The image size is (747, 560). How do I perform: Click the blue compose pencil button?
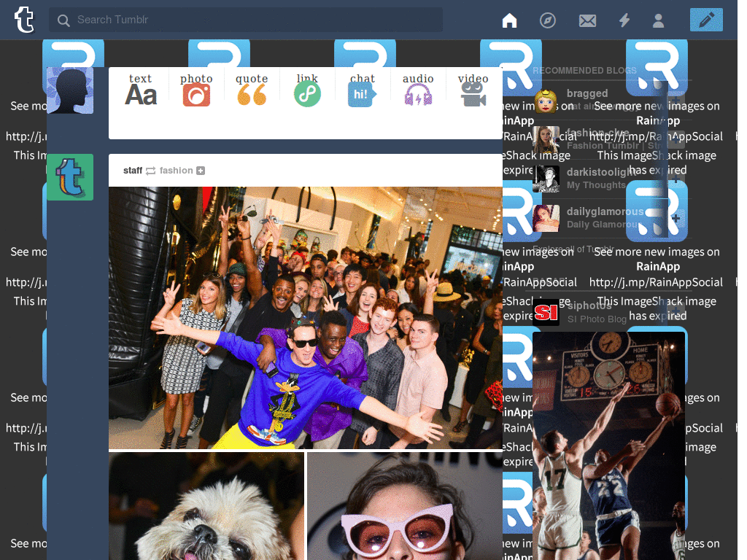coord(706,20)
